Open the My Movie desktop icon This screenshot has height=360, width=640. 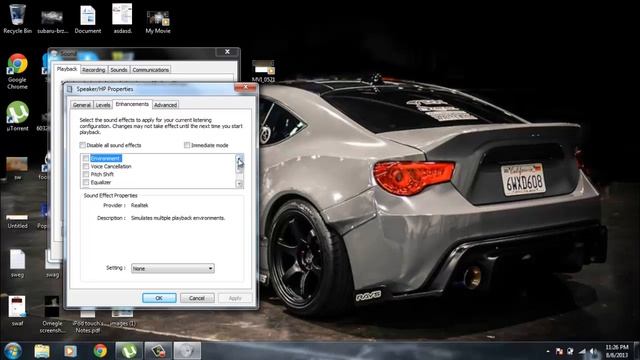[158, 21]
